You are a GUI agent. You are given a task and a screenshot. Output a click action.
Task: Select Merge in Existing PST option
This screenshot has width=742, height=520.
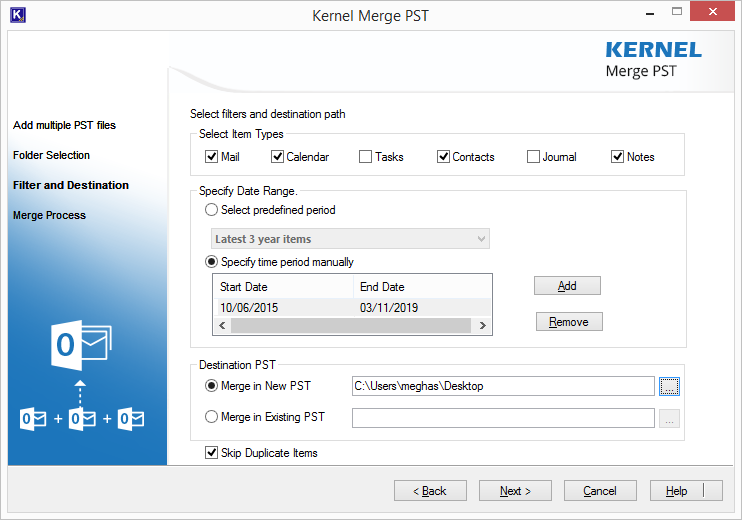coord(211,417)
